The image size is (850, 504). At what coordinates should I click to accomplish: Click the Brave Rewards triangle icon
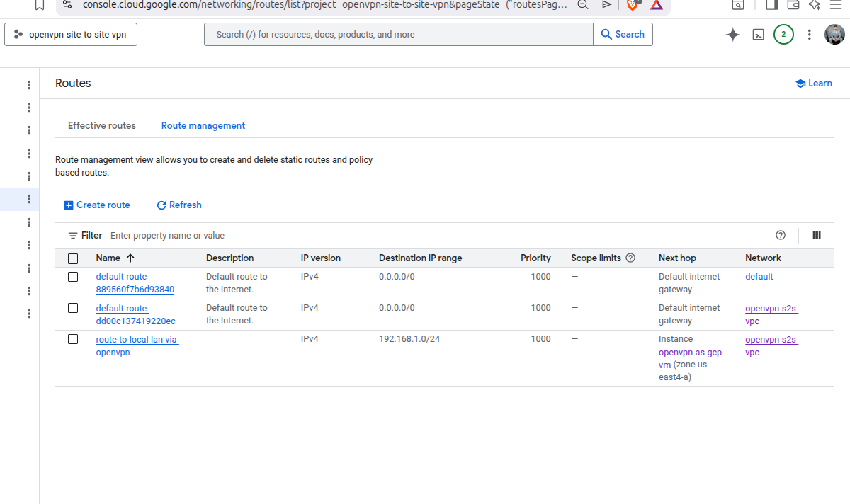coord(657,4)
